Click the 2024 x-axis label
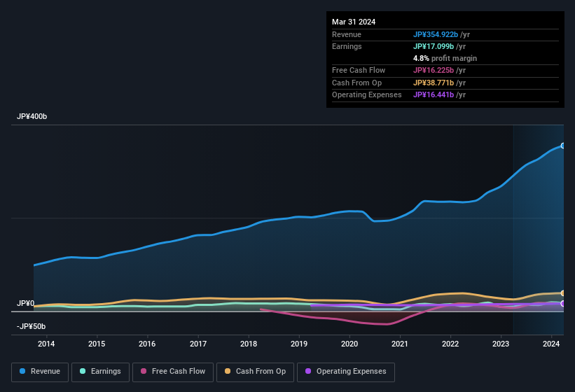575x392 pixels. tap(551, 344)
